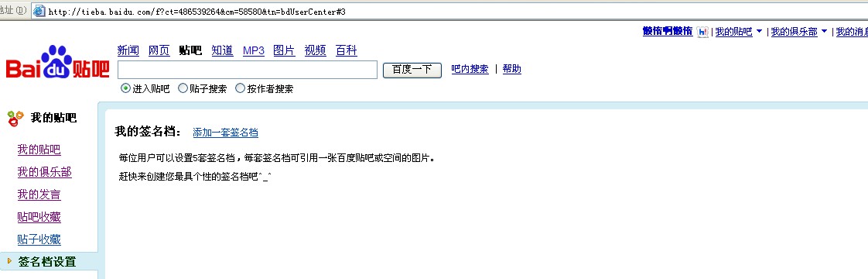
Task: Open 我的贴吧 link in top bar
Action: 734,33
